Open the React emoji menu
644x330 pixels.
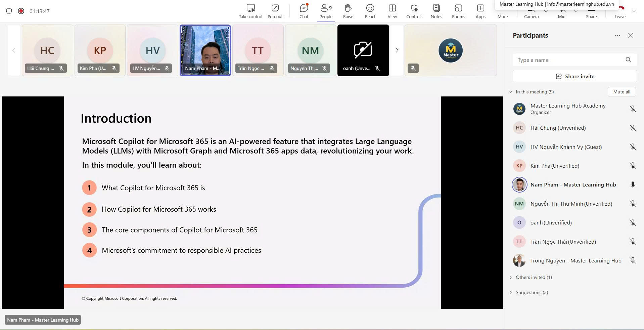[x=370, y=11]
